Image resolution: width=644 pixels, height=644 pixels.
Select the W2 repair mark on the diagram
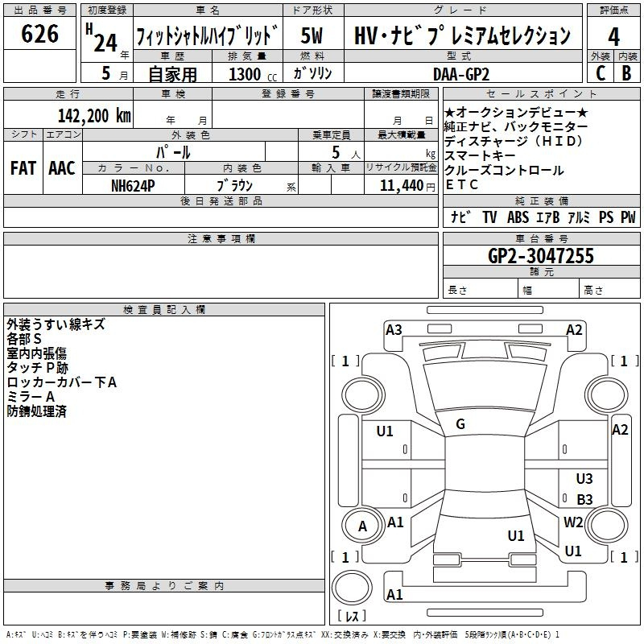point(573,522)
